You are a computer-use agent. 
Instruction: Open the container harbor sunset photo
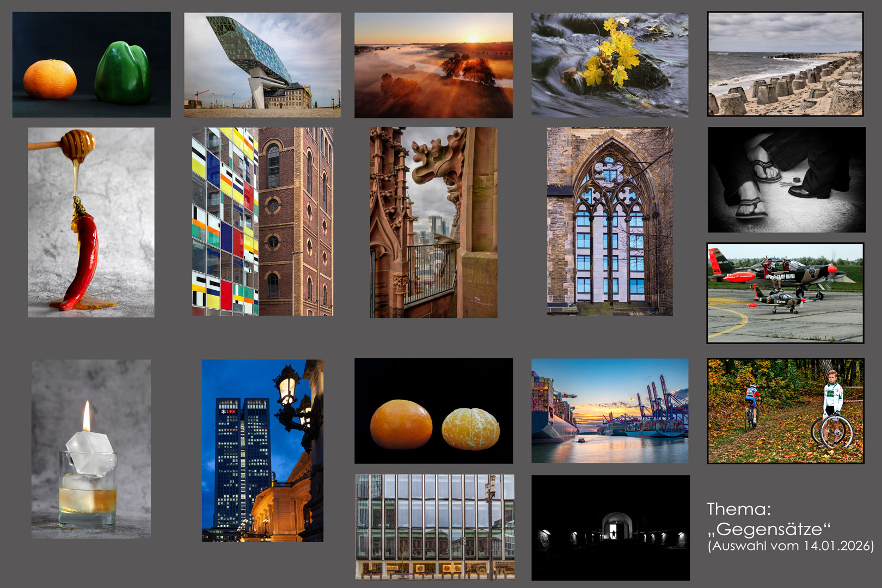(x=610, y=411)
